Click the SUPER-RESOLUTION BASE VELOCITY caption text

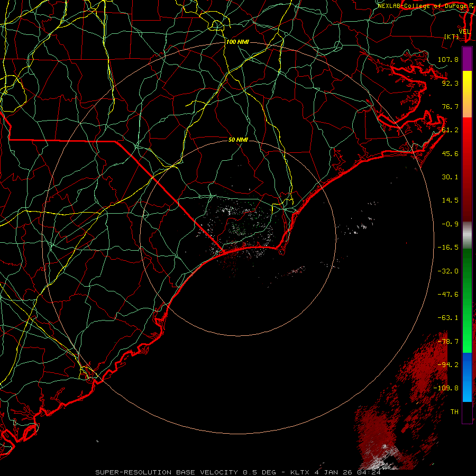click(x=168, y=472)
